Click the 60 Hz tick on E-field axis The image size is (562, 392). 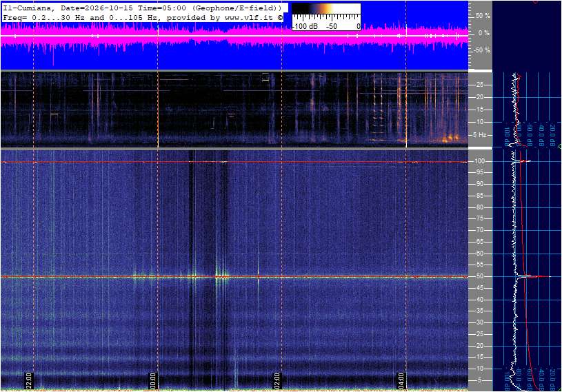coord(479,254)
